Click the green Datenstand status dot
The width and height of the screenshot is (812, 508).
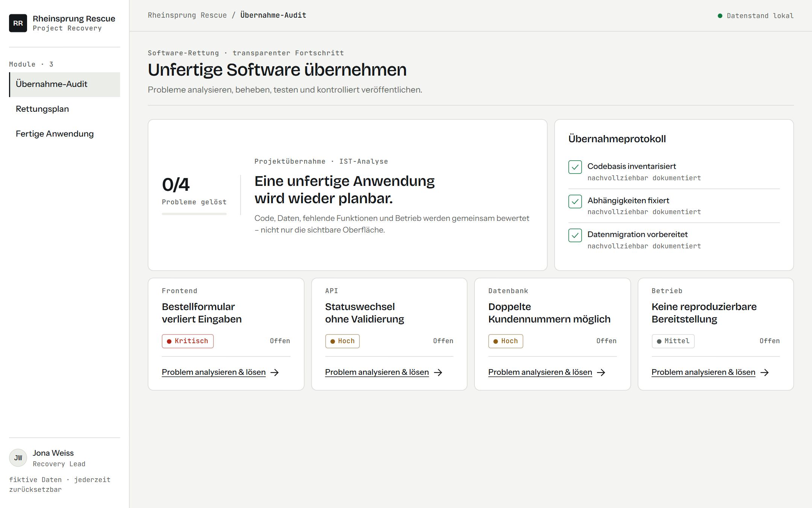pyautogui.click(x=720, y=16)
